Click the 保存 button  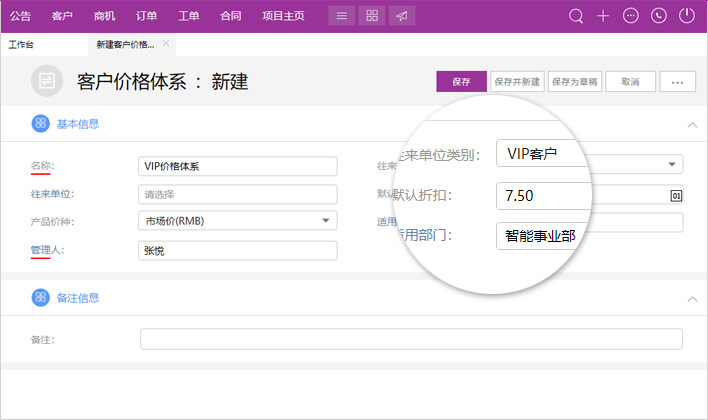461,82
